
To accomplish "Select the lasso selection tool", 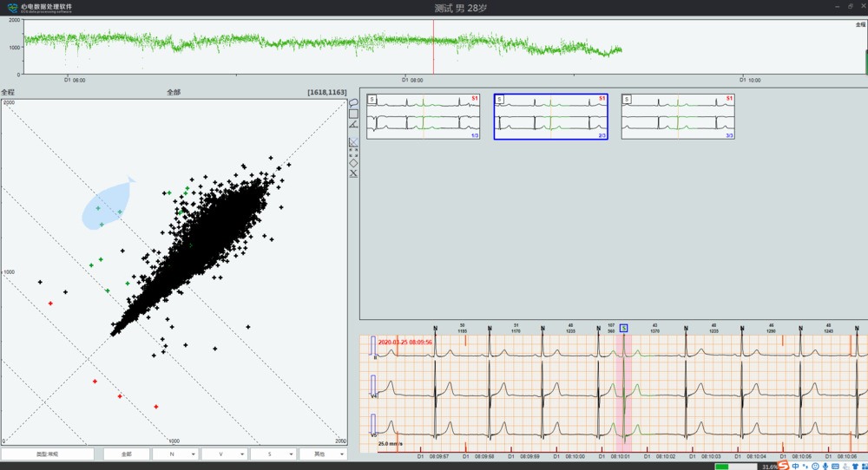I will click(x=353, y=102).
